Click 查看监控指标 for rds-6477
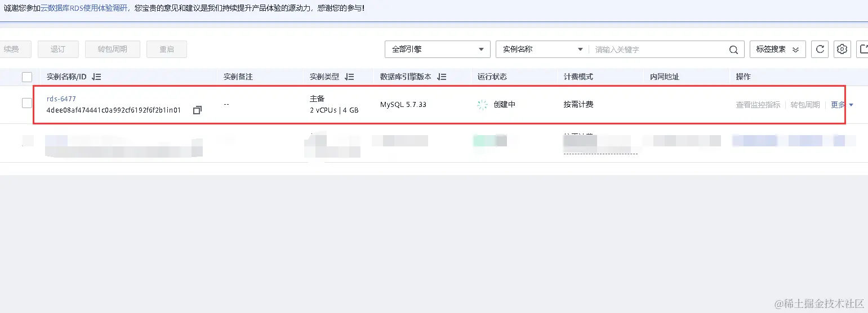The width and height of the screenshot is (868, 313). tap(758, 105)
